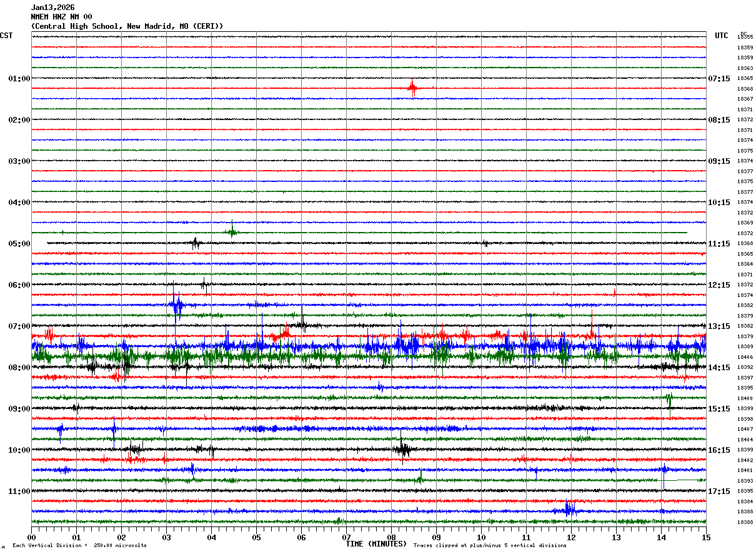Click the DC offset value 18406

click(x=745, y=357)
